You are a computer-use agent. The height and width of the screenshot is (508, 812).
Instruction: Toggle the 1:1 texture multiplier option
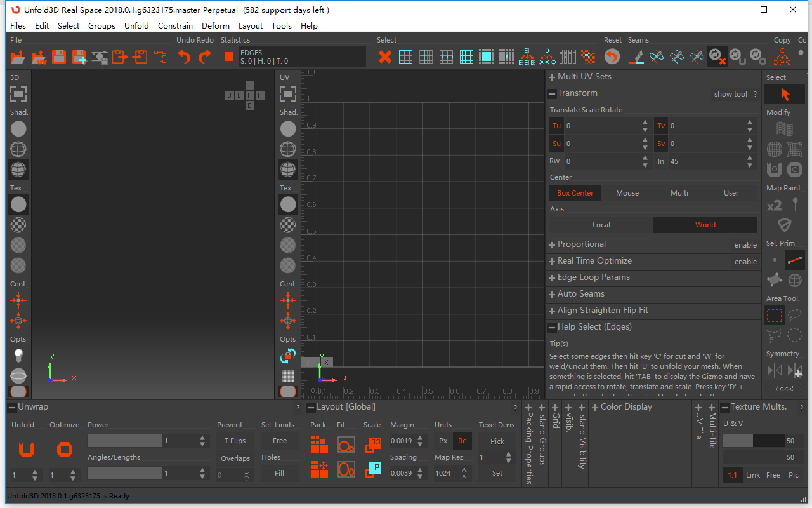733,475
